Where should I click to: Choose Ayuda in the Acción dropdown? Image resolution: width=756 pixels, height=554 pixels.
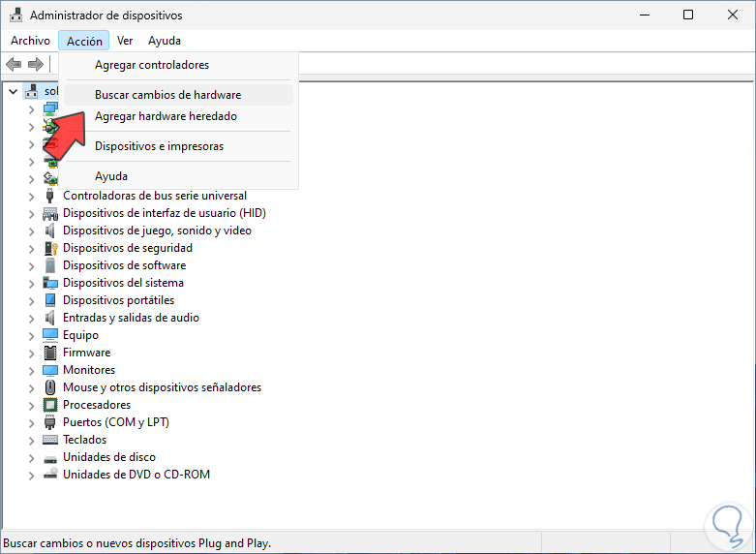tap(178, 176)
